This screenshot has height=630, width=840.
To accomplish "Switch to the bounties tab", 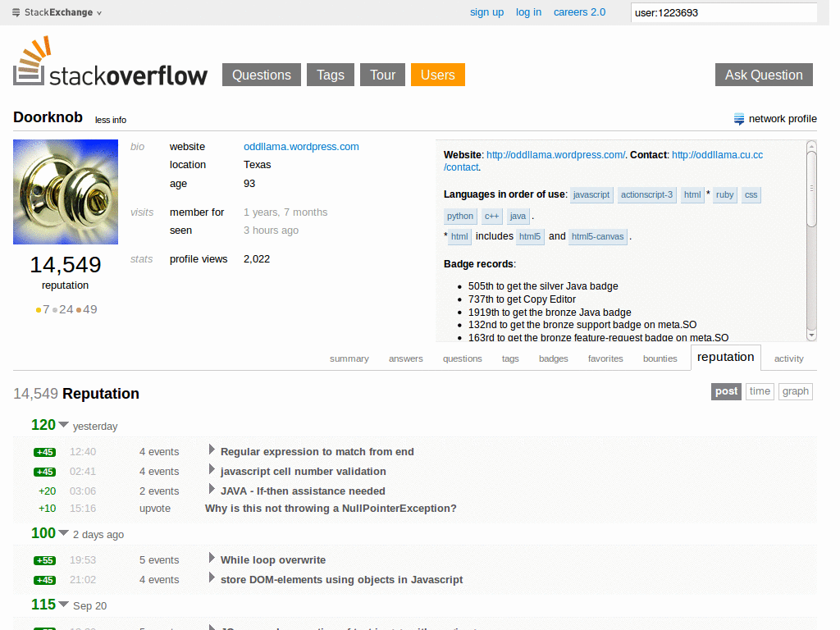I will point(660,359).
